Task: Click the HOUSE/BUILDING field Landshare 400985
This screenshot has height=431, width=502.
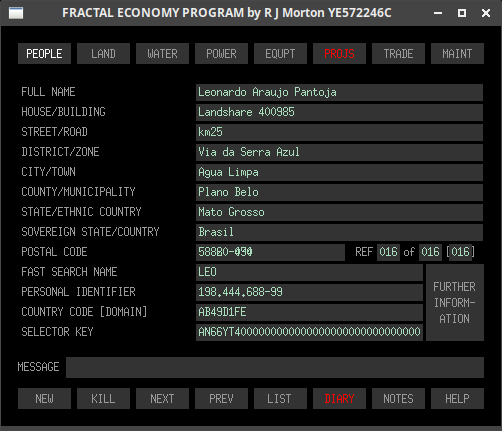Action: (339, 112)
